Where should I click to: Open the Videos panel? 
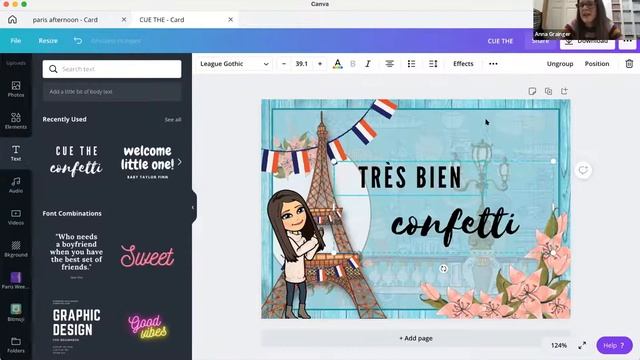[x=16, y=217]
